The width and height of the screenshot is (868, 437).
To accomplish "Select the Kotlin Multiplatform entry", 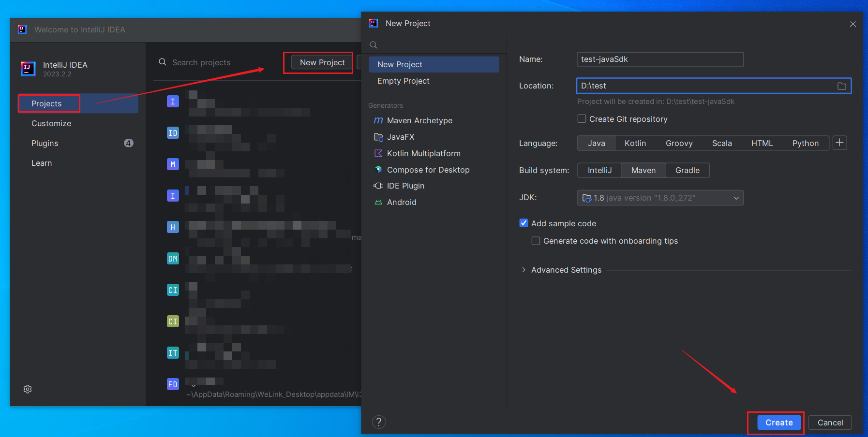I will click(x=434, y=153).
